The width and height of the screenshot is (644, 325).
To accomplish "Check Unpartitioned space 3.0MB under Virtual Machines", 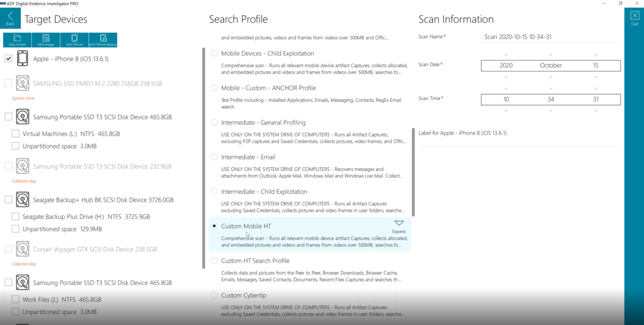I will click(15, 146).
